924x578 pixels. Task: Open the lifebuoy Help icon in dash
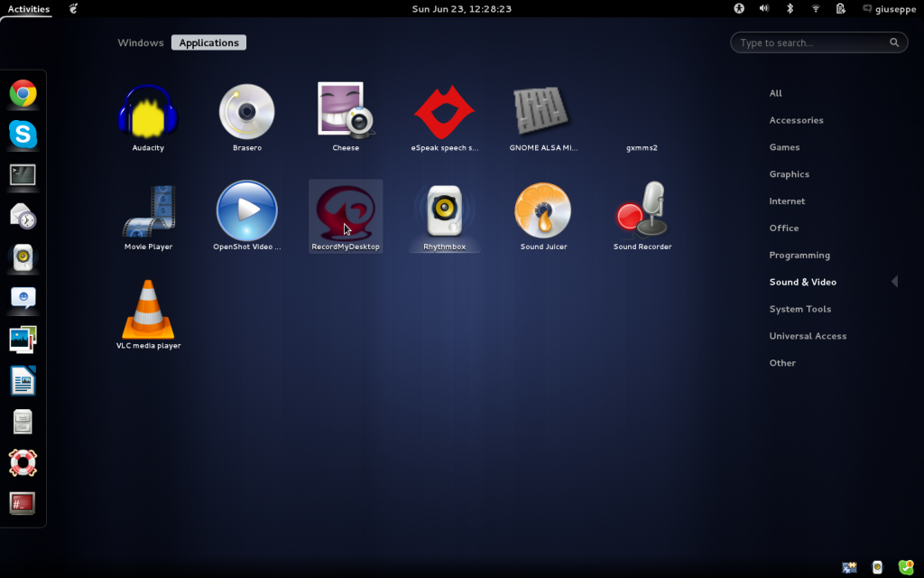click(x=23, y=463)
